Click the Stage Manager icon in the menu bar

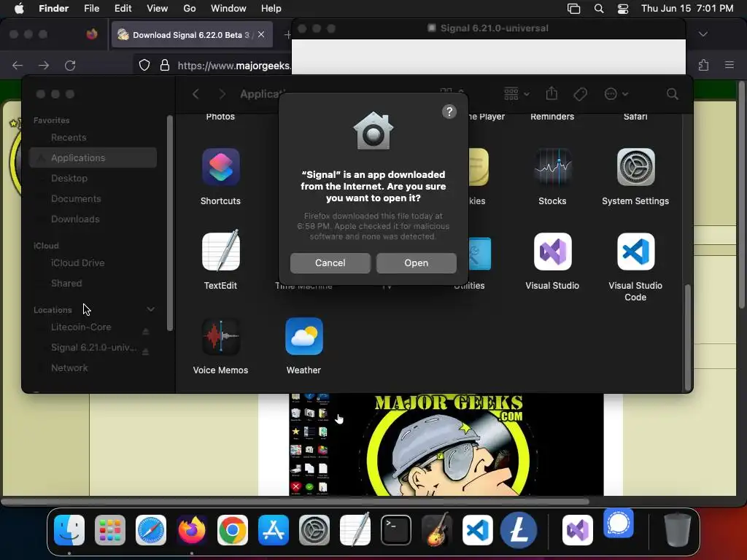click(x=573, y=9)
